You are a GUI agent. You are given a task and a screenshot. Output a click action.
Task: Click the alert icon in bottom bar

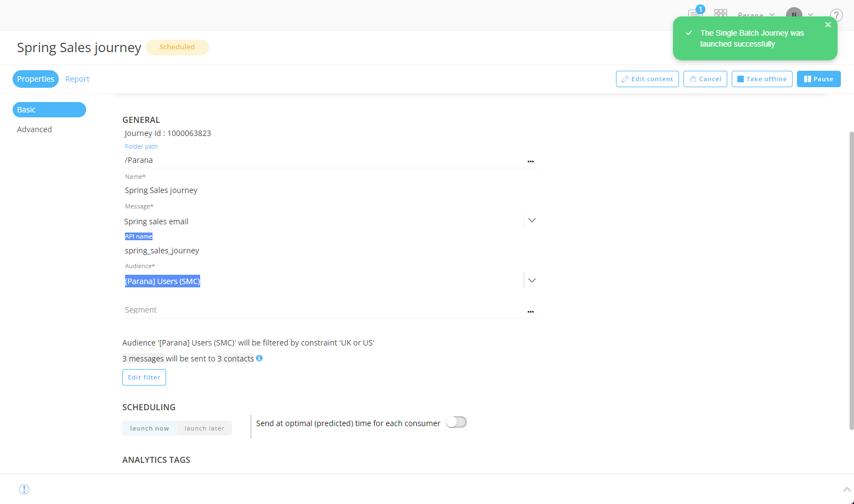24,489
